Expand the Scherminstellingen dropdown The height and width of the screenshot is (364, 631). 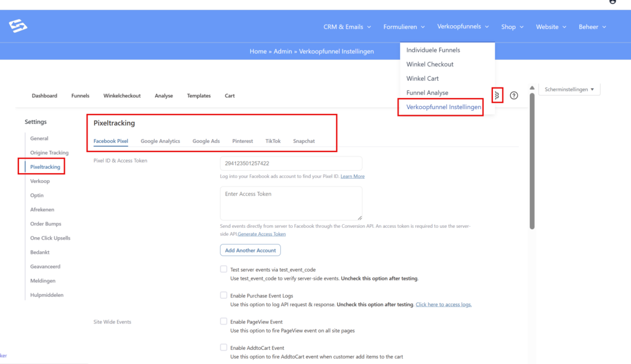tap(569, 89)
